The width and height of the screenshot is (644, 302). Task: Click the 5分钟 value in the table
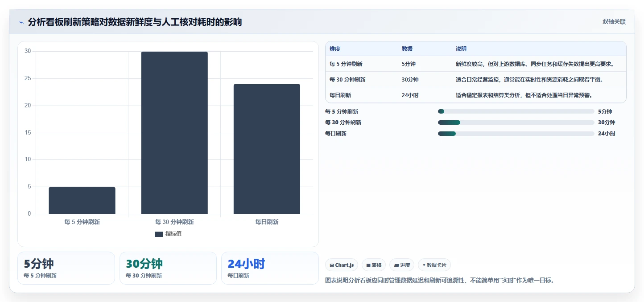[409, 64]
